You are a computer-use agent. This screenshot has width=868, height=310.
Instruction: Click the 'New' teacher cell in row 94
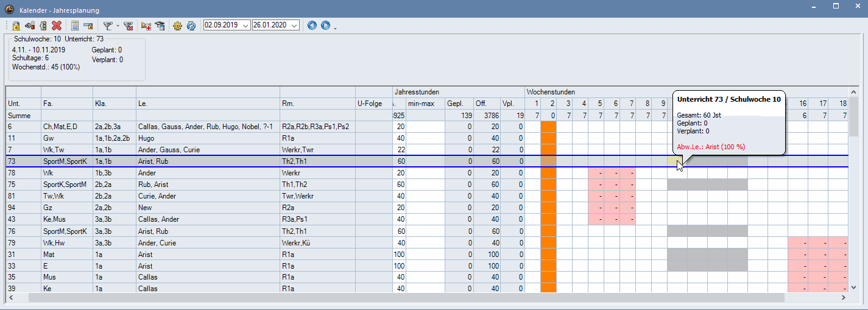(208, 208)
